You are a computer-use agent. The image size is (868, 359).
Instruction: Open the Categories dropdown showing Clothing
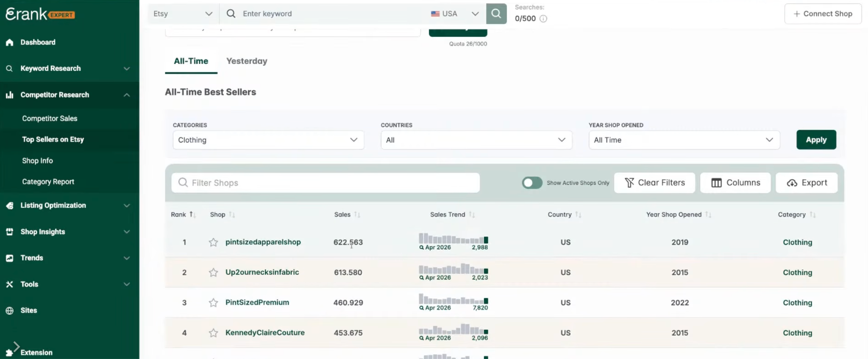tap(268, 140)
